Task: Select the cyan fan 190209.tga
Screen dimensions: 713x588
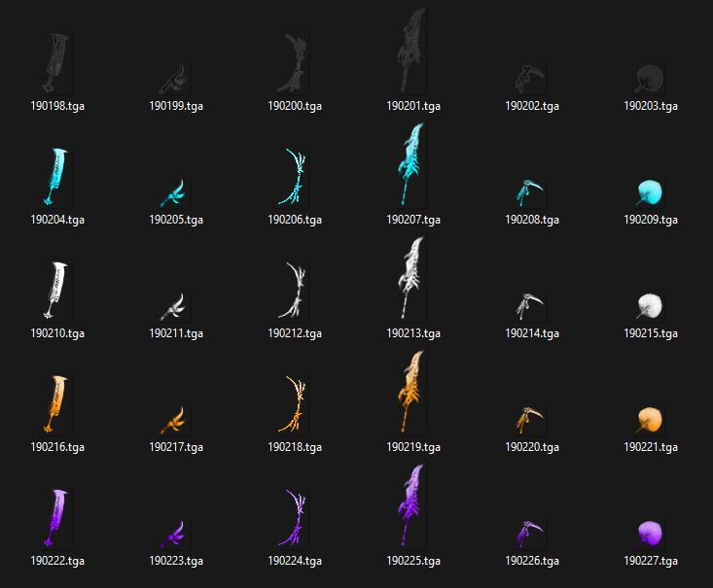Action: click(x=650, y=191)
